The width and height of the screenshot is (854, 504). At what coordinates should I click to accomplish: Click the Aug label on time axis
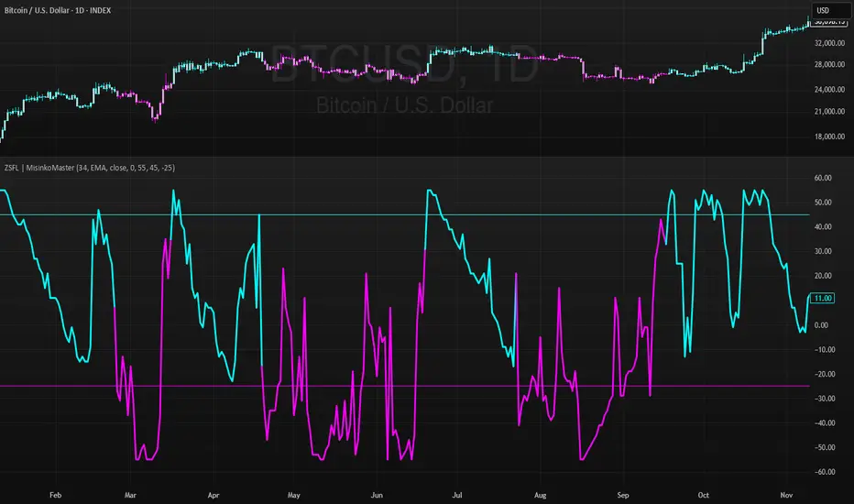coord(541,495)
